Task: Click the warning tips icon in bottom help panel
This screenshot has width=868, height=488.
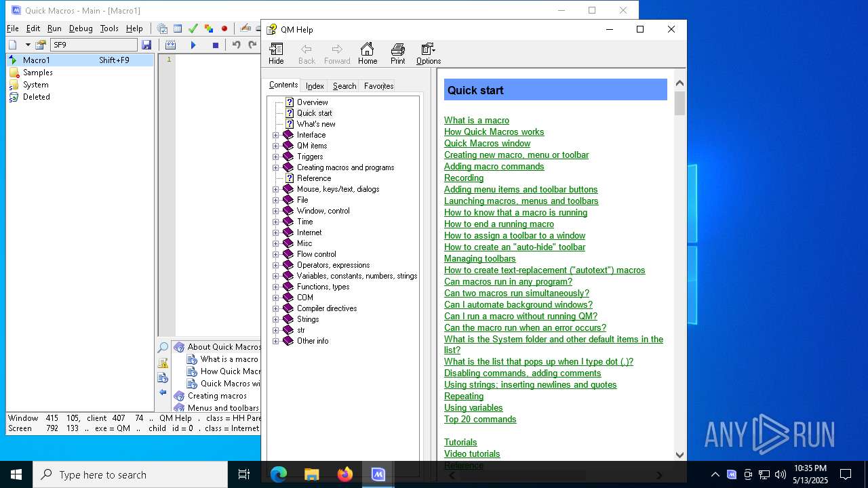Action: pyautogui.click(x=163, y=363)
